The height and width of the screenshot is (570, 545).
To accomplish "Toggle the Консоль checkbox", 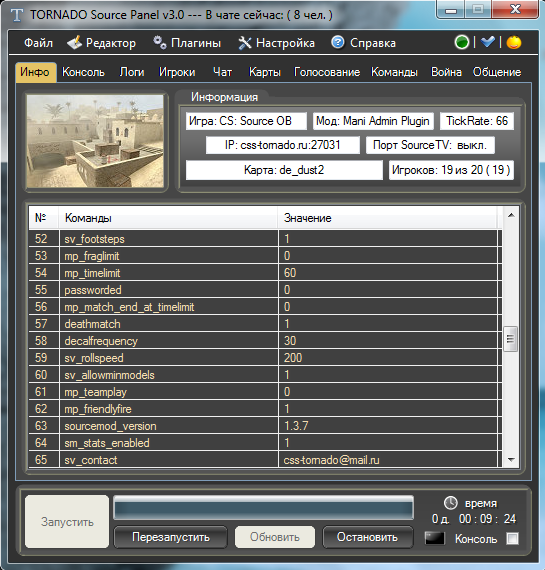I will point(513,538).
